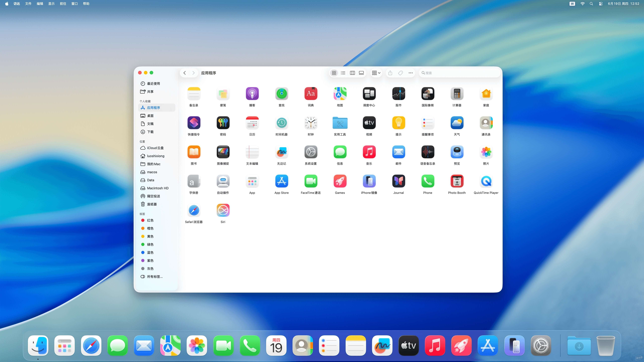This screenshot has height=362, width=644.
Task: Open the Downloads folder in Dock
Action: 579,346
